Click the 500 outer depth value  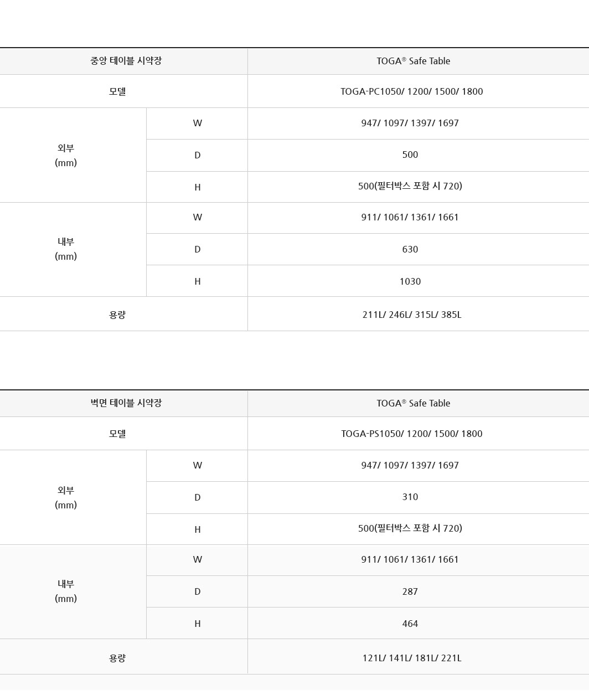pos(410,155)
